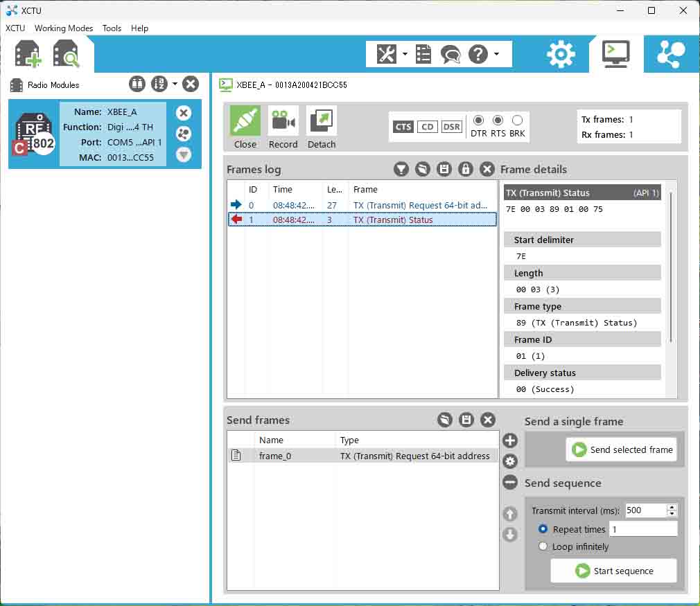Record the console session
This screenshot has height=606, width=700.
tap(283, 127)
